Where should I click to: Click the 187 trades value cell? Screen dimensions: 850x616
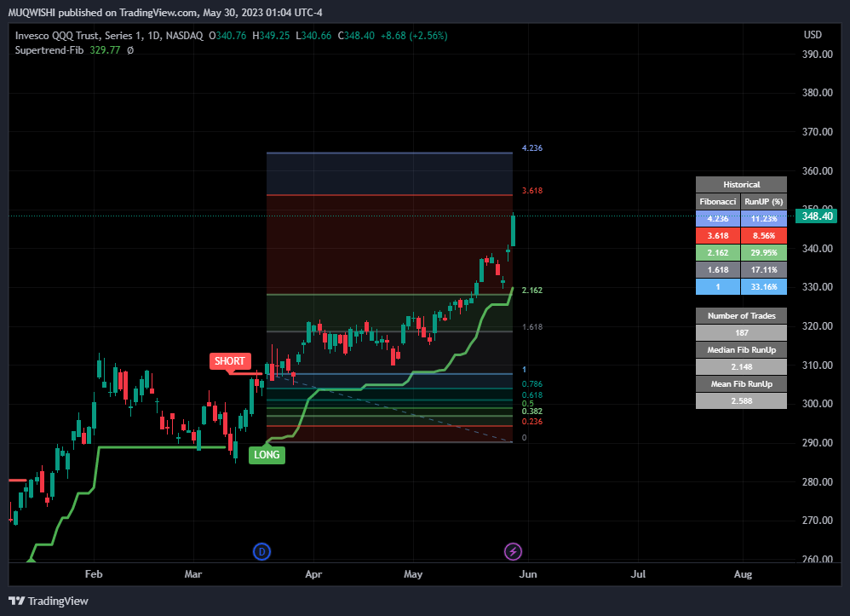[x=741, y=332]
